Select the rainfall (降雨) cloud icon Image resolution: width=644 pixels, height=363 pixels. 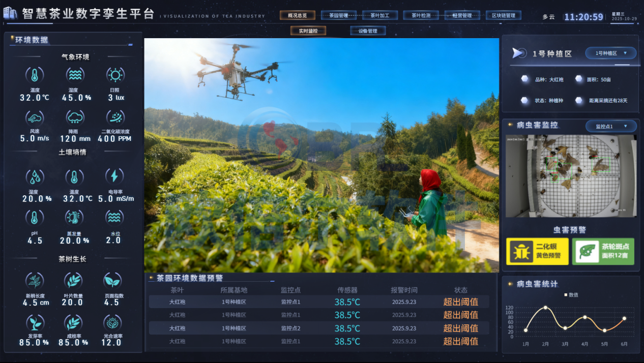[75, 118]
